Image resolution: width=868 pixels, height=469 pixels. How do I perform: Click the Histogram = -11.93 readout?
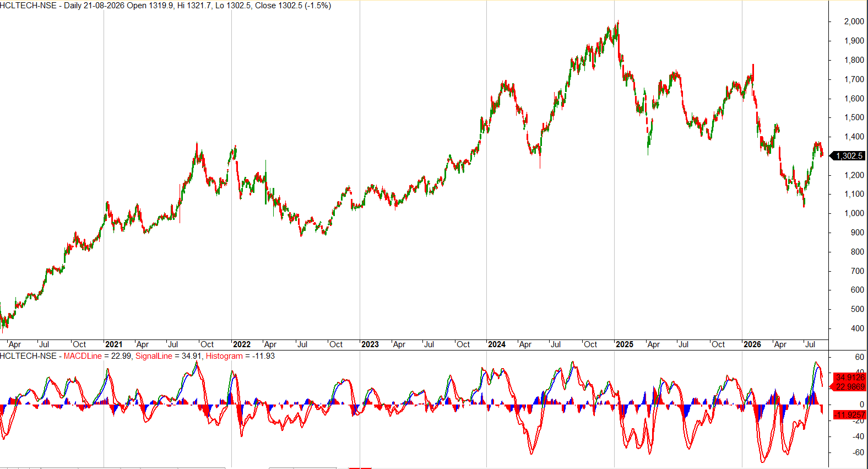coord(240,356)
